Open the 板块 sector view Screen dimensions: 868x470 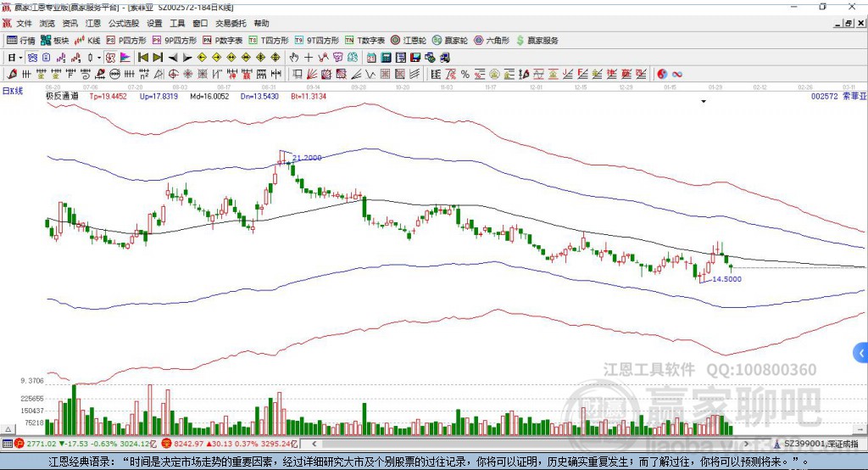click(x=55, y=41)
